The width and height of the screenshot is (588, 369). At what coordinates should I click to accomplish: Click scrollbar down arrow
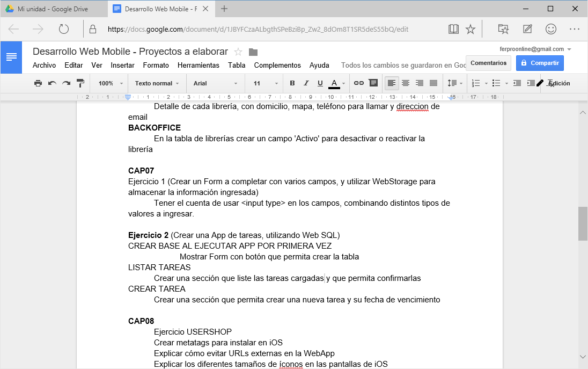[x=583, y=357]
